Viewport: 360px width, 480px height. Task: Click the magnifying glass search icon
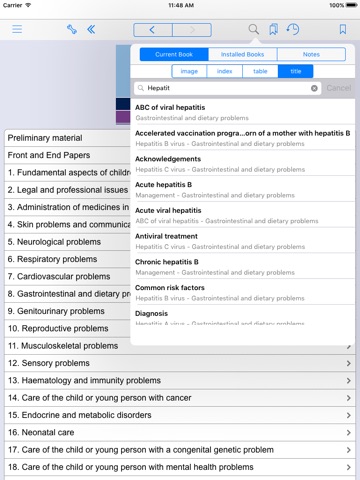coord(254,29)
